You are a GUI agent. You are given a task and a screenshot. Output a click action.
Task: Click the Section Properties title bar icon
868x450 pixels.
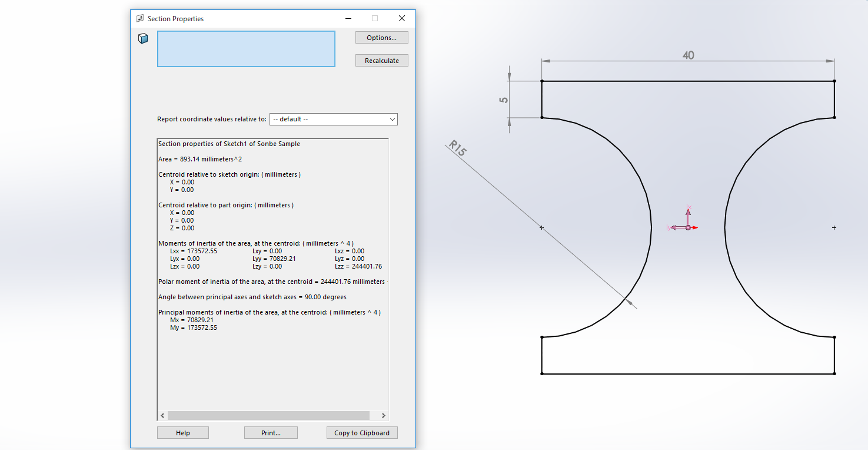140,18
